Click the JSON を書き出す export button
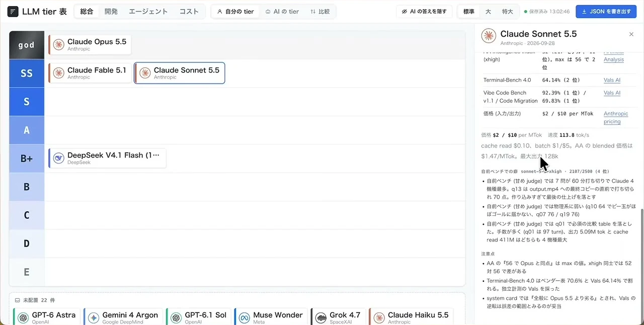The height and width of the screenshot is (325, 644). click(606, 12)
